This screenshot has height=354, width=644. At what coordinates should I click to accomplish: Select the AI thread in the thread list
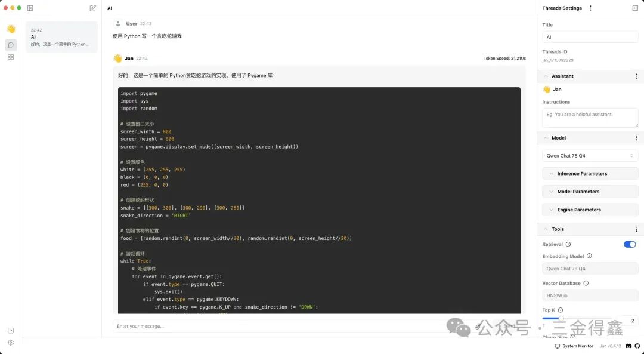(x=61, y=37)
